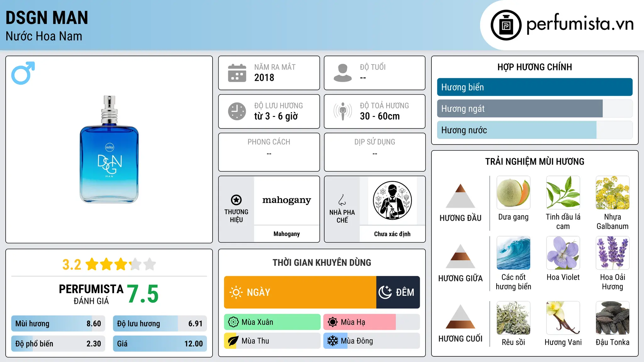Click the 30 - 60cm sillage value

pos(380,116)
